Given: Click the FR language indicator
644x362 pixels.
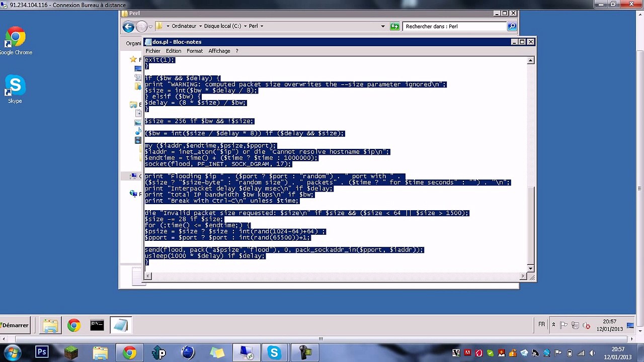Looking at the screenshot, I should [x=542, y=325].
